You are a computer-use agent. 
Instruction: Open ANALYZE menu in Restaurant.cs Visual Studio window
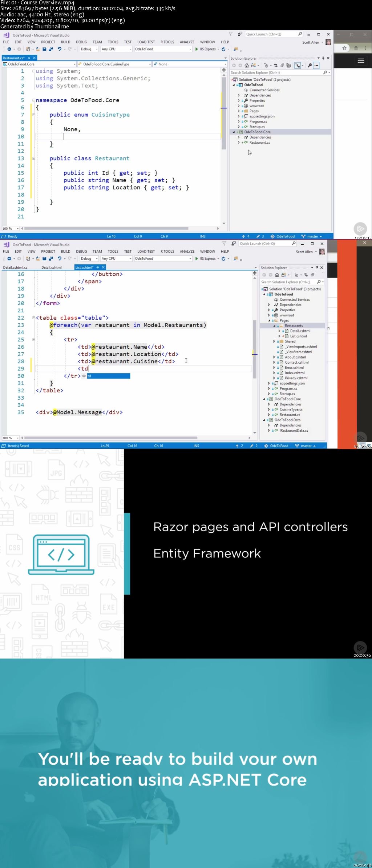pyautogui.click(x=187, y=42)
